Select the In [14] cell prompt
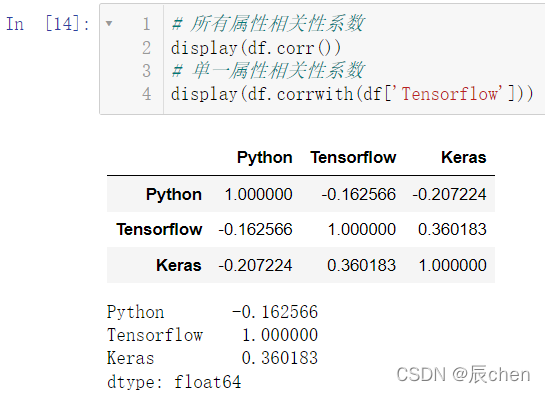545x393 pixels. [48, 24]
